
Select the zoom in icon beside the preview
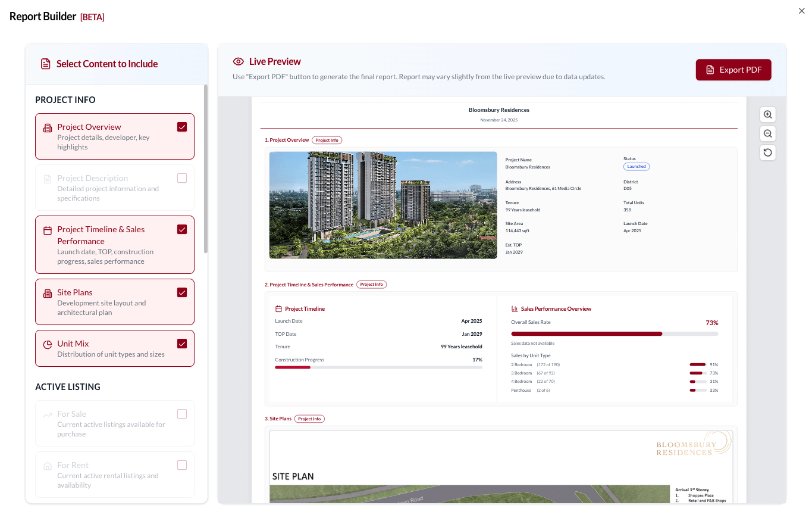[767, 114]
